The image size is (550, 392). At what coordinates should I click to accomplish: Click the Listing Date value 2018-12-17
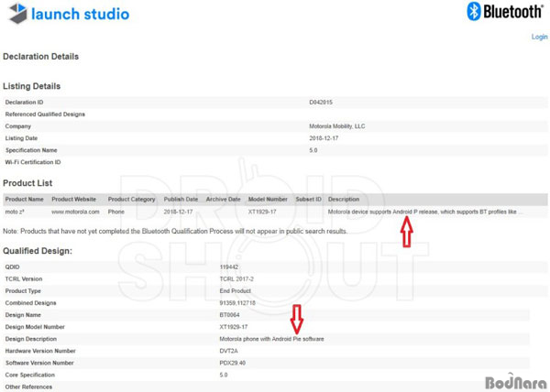[324, 138]
